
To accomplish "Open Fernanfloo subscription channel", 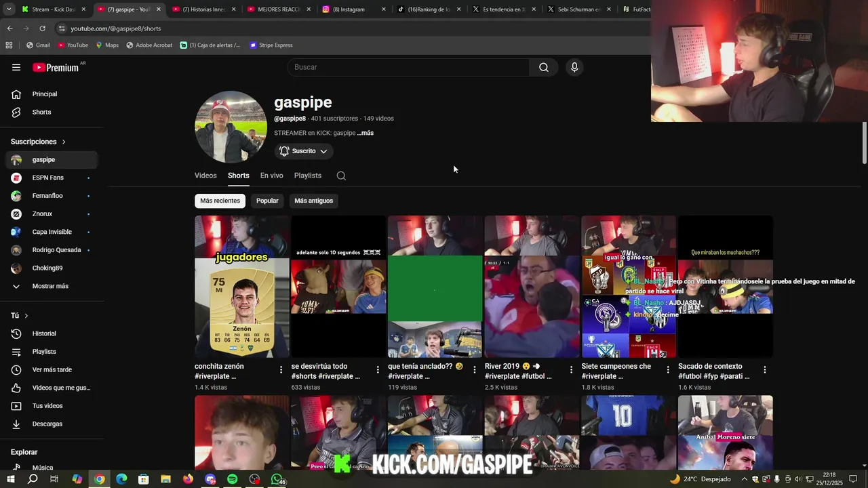I will tap(52, 196).
